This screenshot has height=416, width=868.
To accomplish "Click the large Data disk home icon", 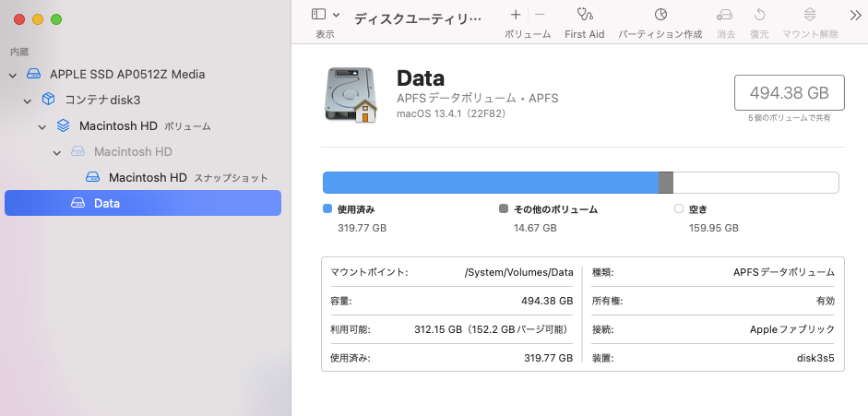I will pos(351,95).
